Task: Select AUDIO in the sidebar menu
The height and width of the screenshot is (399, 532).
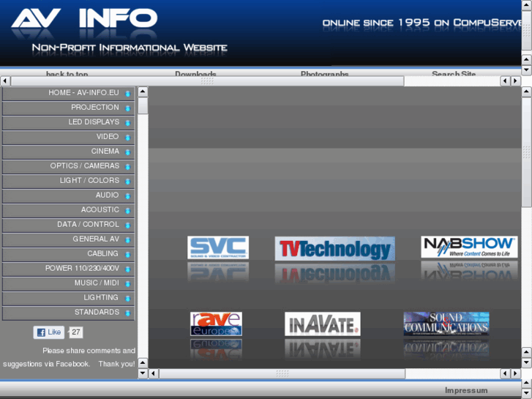Action: coord(68,195)
